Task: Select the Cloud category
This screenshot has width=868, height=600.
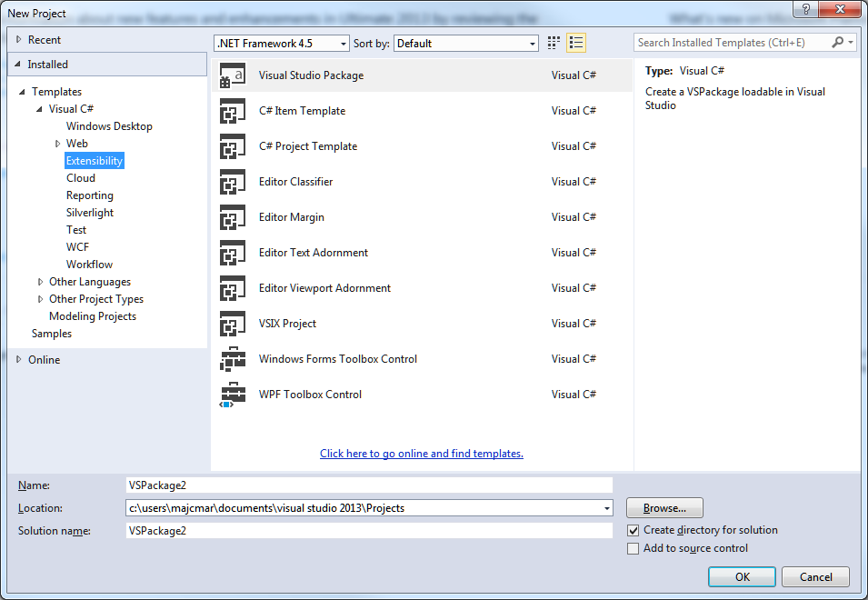Action: 81,177
